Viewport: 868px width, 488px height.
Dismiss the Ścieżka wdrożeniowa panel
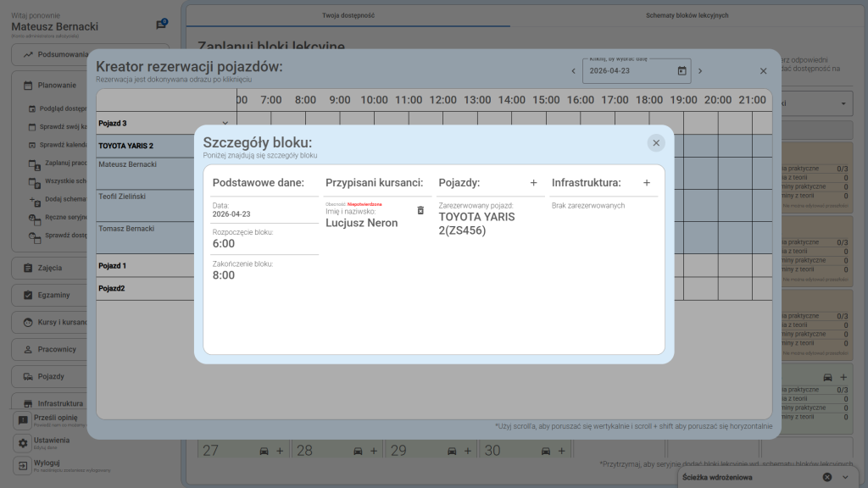[827, 477]
